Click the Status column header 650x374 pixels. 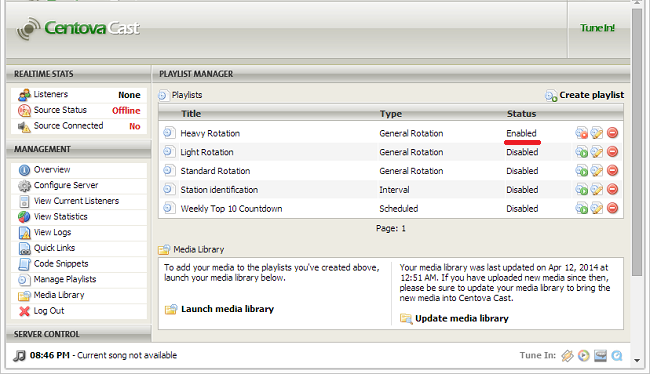tap(521, 114)
